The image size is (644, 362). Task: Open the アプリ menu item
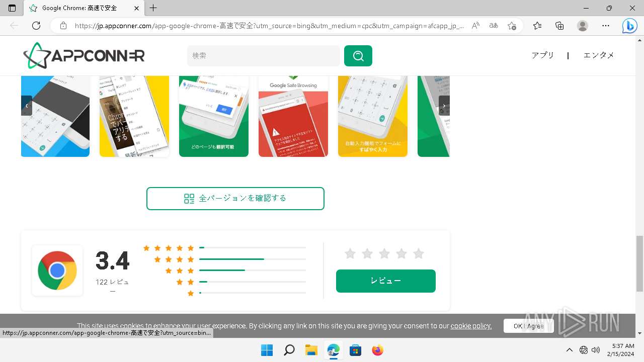pos(543,55)
